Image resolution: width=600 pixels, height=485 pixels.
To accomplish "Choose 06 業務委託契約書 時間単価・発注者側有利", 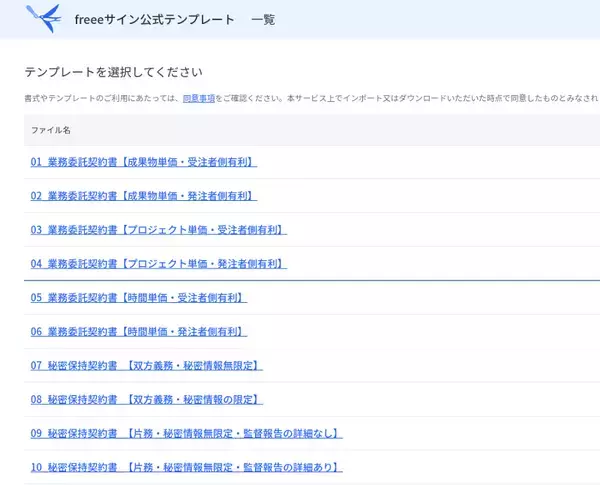I will click(138, 332).
